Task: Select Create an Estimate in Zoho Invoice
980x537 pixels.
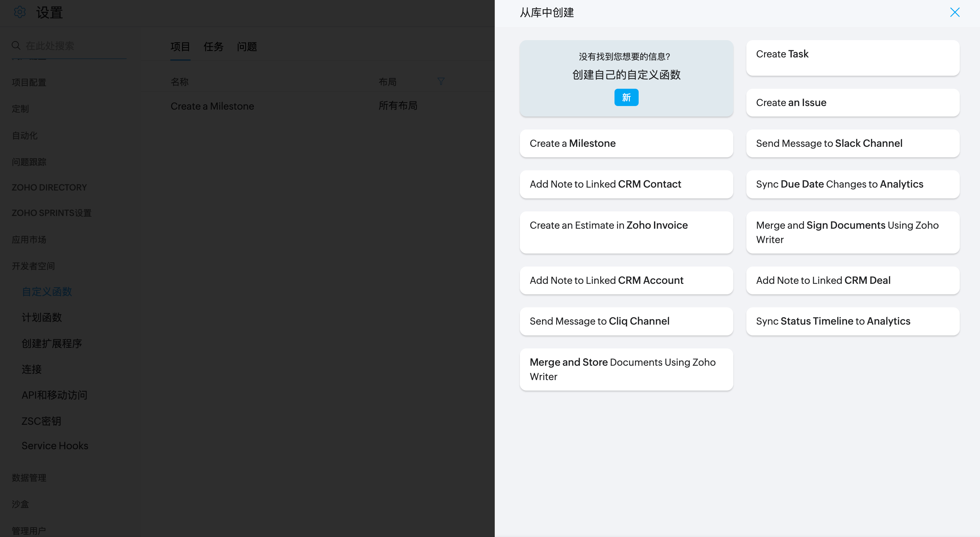Action: (x=626, y=232)
